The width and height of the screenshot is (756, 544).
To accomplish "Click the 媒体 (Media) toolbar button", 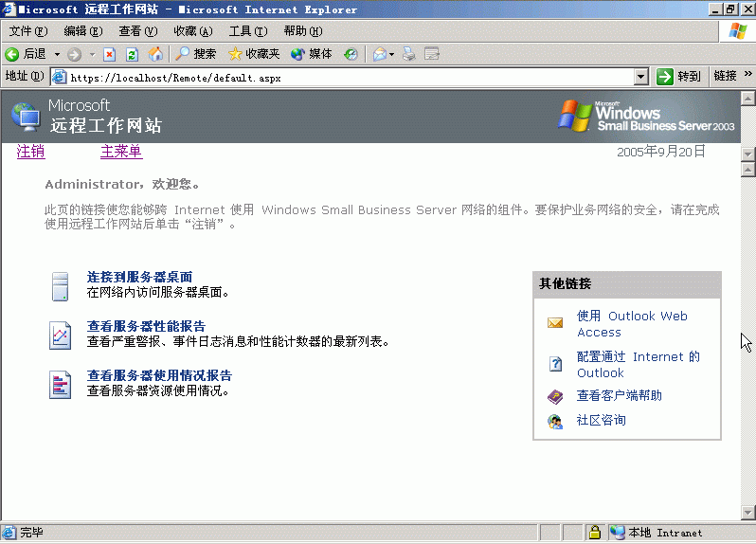I will coord(312,54).
